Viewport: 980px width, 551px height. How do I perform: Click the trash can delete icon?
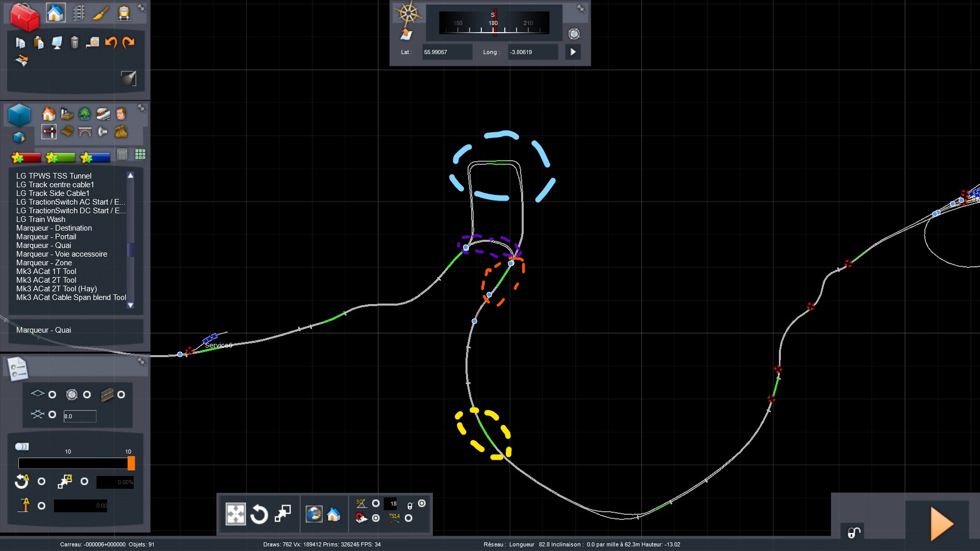[75, 43]
